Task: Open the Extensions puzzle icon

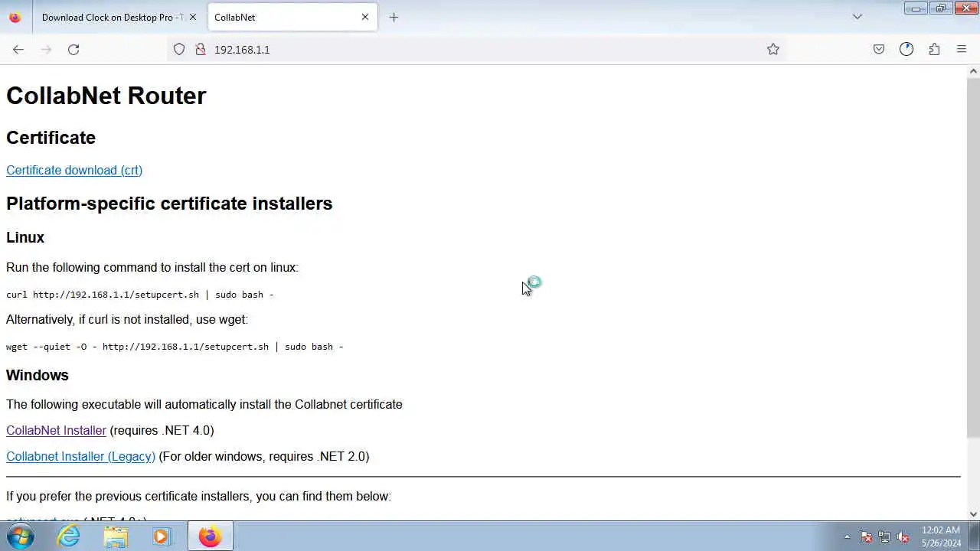Action: tap(934, 49)
